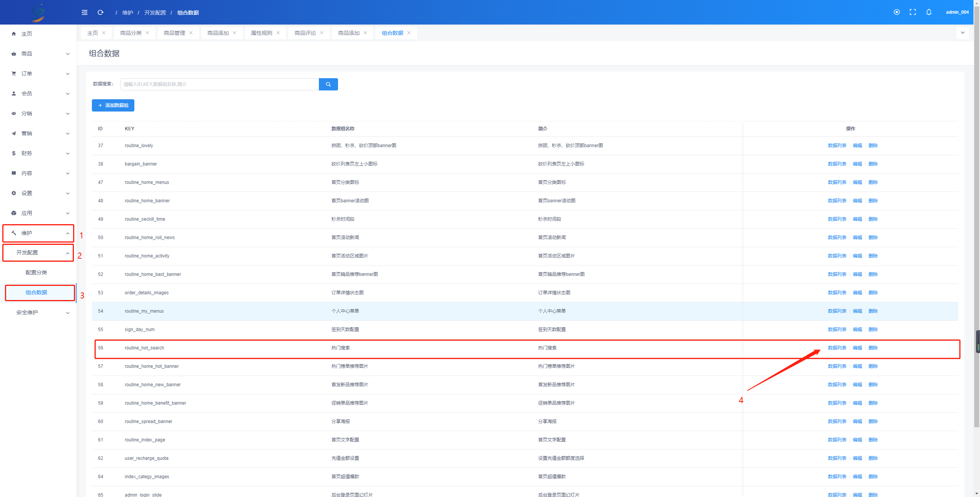
Task: Collapse the 开发配置 submenu chevron
Action: [x=68, y=253]
